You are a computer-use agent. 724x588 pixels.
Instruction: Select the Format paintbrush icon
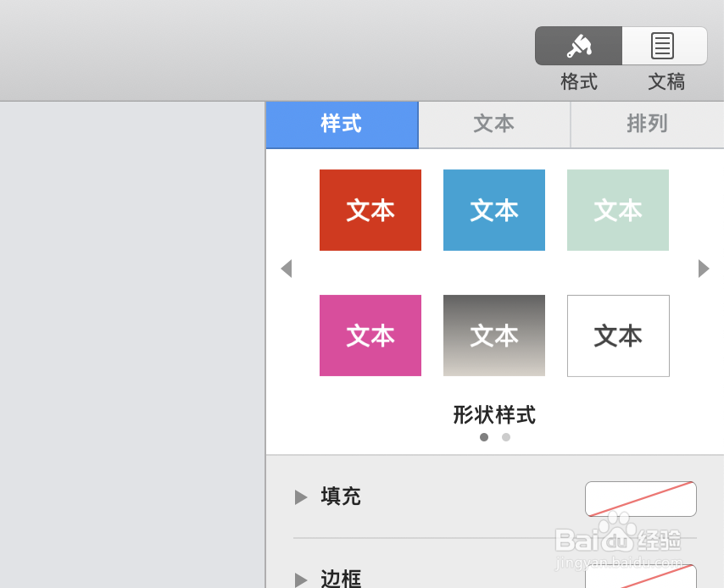[x=579, y=46]
